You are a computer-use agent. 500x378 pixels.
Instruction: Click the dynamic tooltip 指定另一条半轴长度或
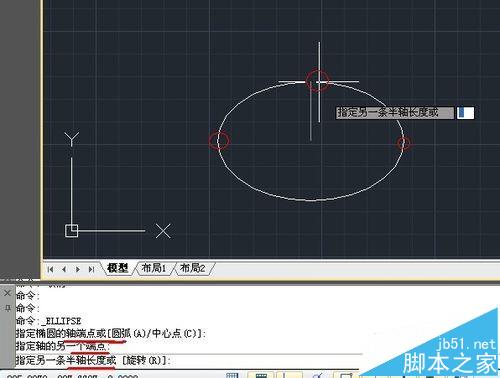pos(394,113)
